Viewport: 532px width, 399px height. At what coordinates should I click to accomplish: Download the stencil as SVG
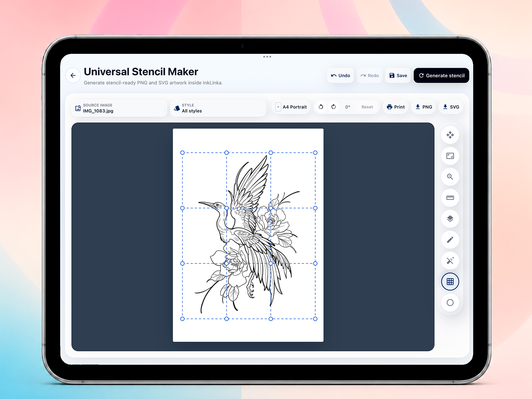pyautogui.click(x=451, y=107)
